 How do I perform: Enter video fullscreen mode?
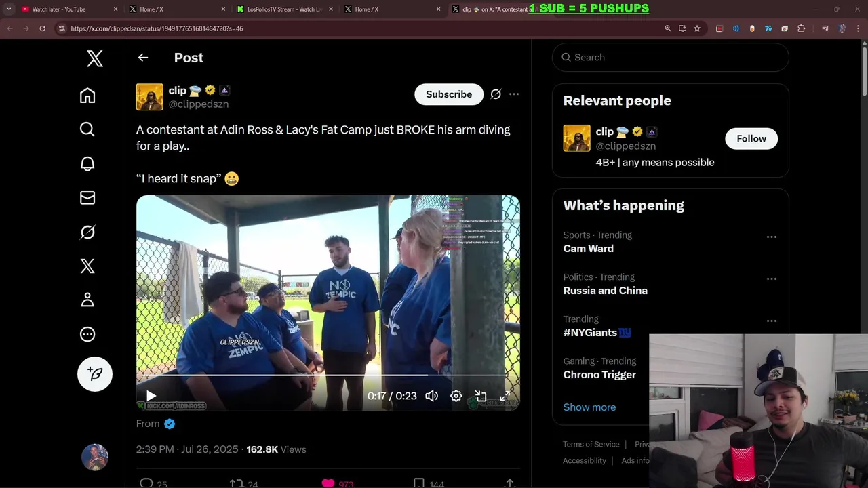[x=505, y=396]
